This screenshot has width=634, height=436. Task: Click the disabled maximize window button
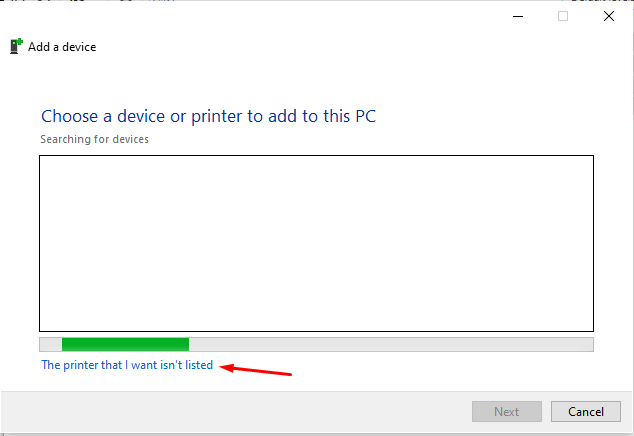click(563, 16)
